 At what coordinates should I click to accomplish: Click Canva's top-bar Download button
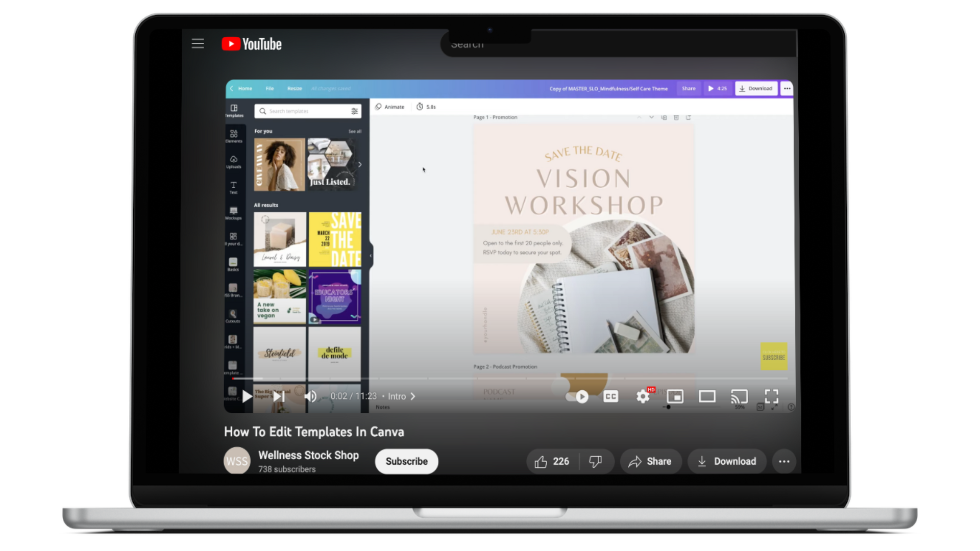pos(756,89)
